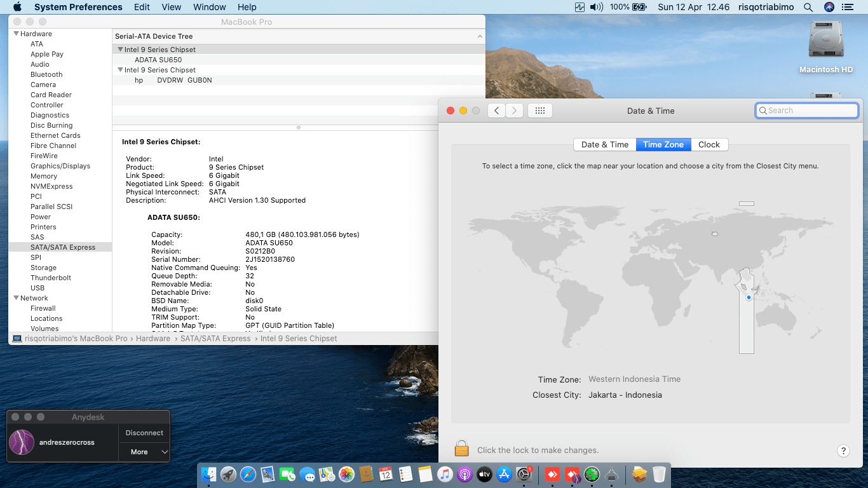Image resolution: width=868 pixels, height=488 pixels.
Task: Collapse the Network section in the sidebar
Action: 16,298
